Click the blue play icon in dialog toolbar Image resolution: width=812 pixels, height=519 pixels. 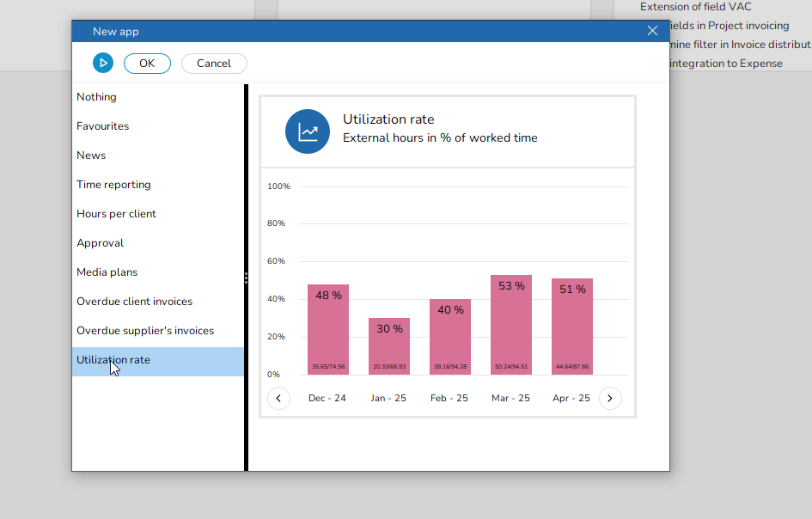(103, 63)
